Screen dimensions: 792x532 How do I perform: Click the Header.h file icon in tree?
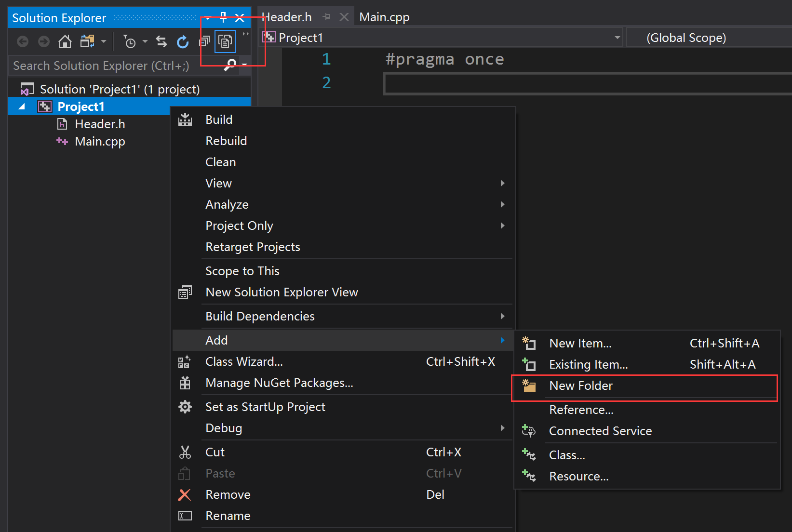(62, 124)
